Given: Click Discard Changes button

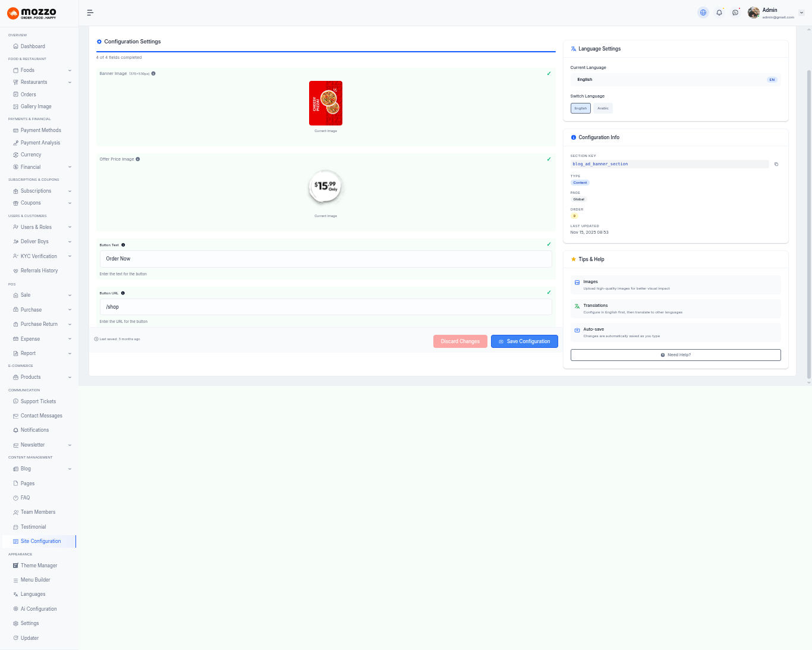Looking at the screenshot, I should point(460,341).
